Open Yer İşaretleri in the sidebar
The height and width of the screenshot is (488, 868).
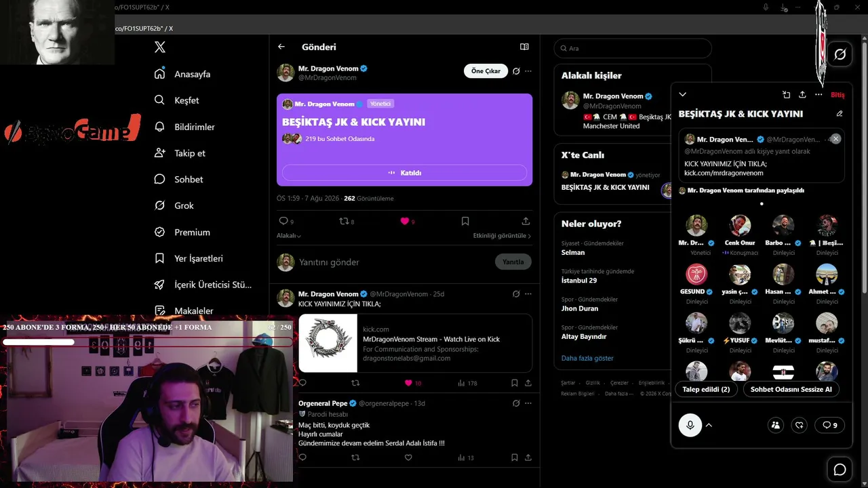[x=189, y=258]
